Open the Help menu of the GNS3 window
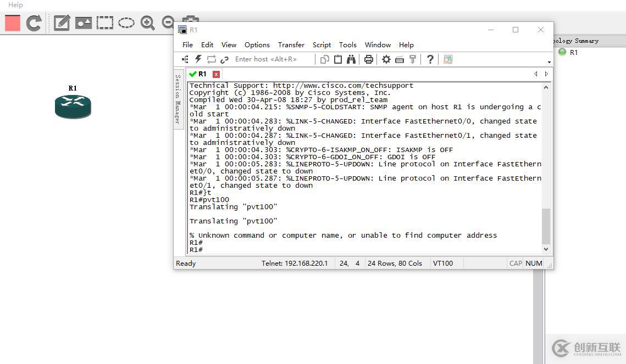The width and height of the screenshot is (626, 364). point(15,5)
